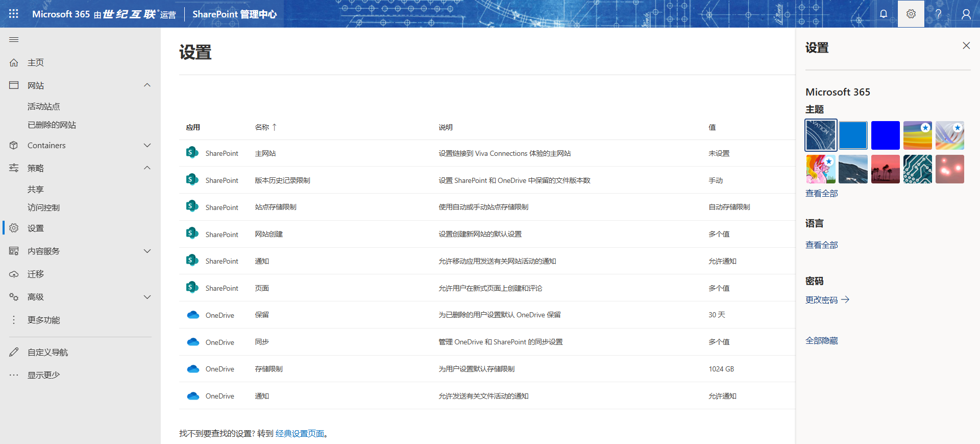Open the 页面 setting row
The width and height of the screenshot is (980, 444).
pyautogui.click(x=487, y=288)
